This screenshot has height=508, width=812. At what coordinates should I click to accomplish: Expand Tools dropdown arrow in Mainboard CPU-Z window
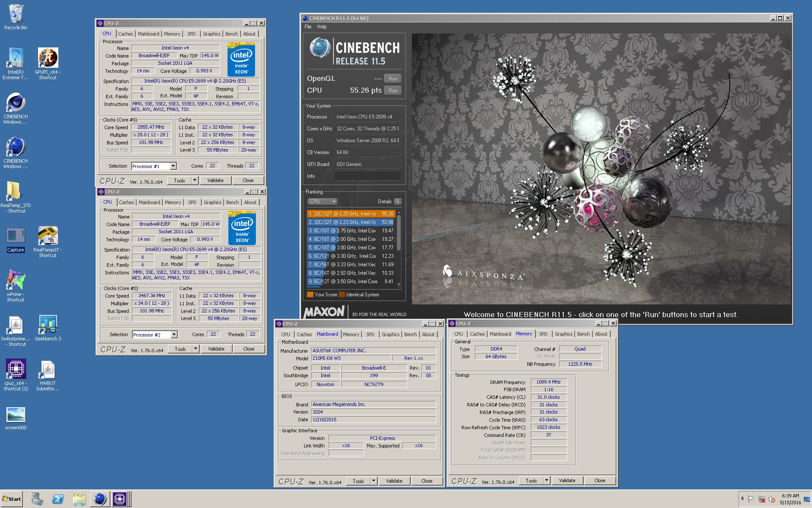tap(373, 481)
